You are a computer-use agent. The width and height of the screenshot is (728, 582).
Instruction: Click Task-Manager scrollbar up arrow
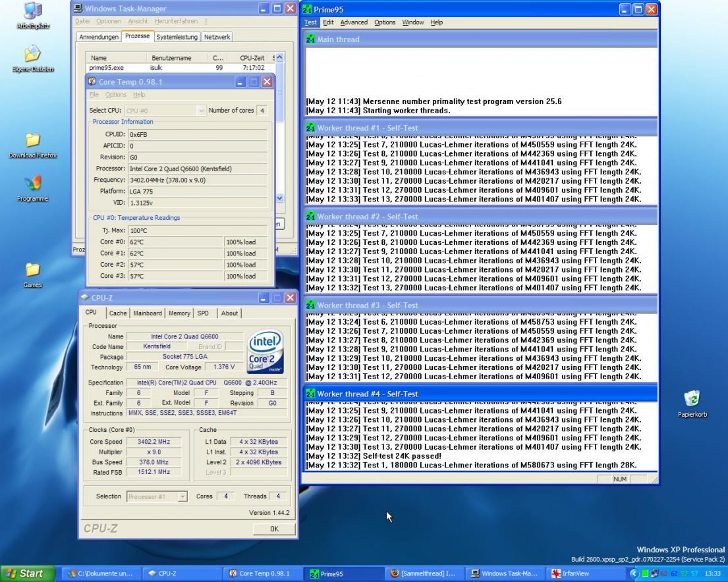pyautogui.click(x=279, y=57)
